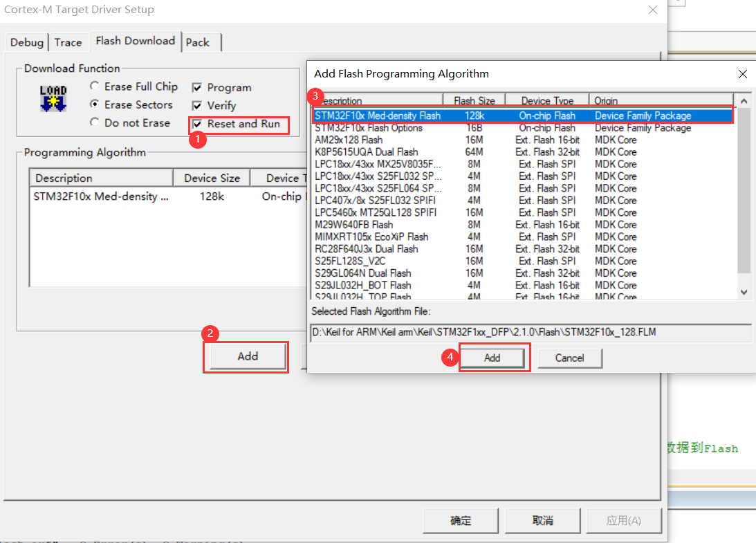Select MIMXRT105x EcoXiP Flash entry

coord(522,237)
